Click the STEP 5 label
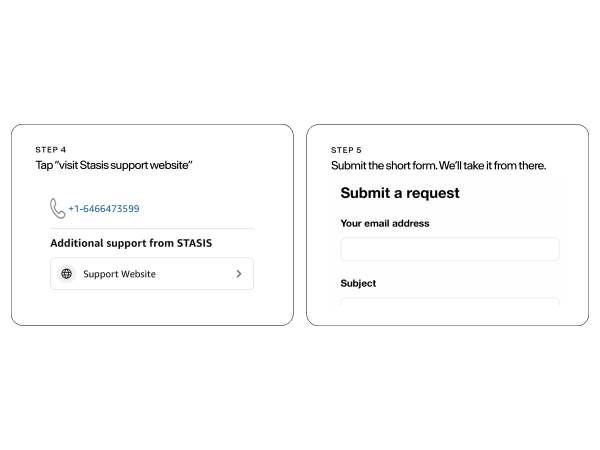The image size is (600, 450). click(x=346, y=150)
